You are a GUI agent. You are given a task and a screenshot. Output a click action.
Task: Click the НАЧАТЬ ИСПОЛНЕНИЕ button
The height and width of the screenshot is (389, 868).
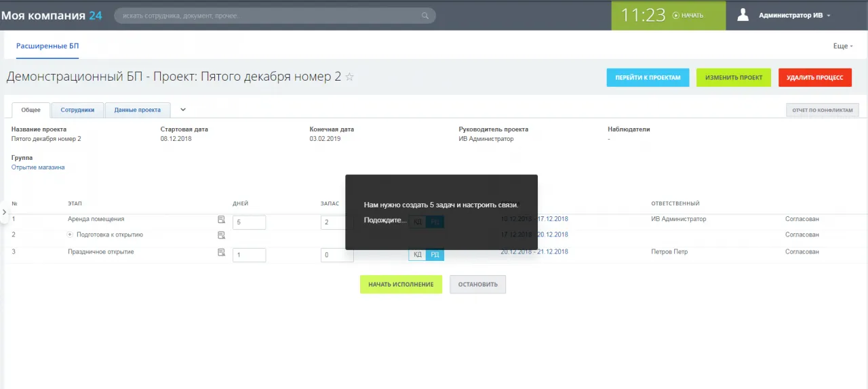pos(401,285)
